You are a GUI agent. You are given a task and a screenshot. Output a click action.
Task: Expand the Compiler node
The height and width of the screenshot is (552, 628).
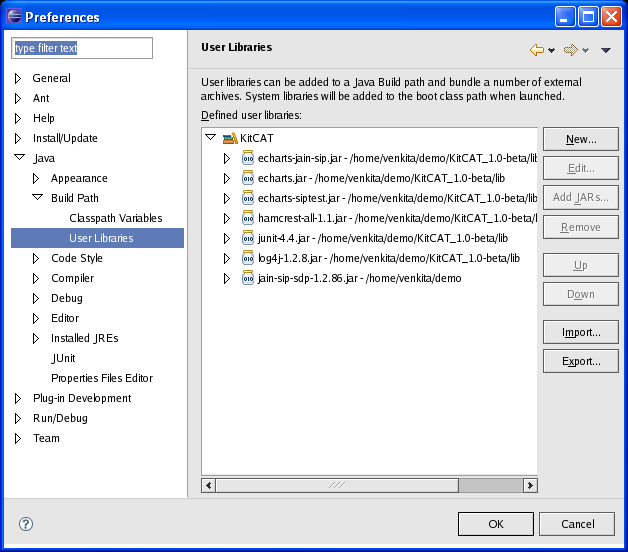coord(36,278)
